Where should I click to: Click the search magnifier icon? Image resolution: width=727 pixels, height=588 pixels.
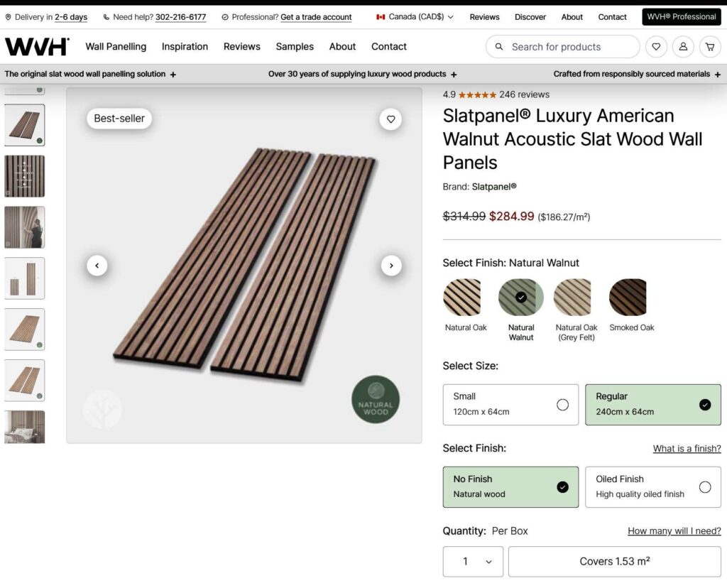(x=499, y=47)
